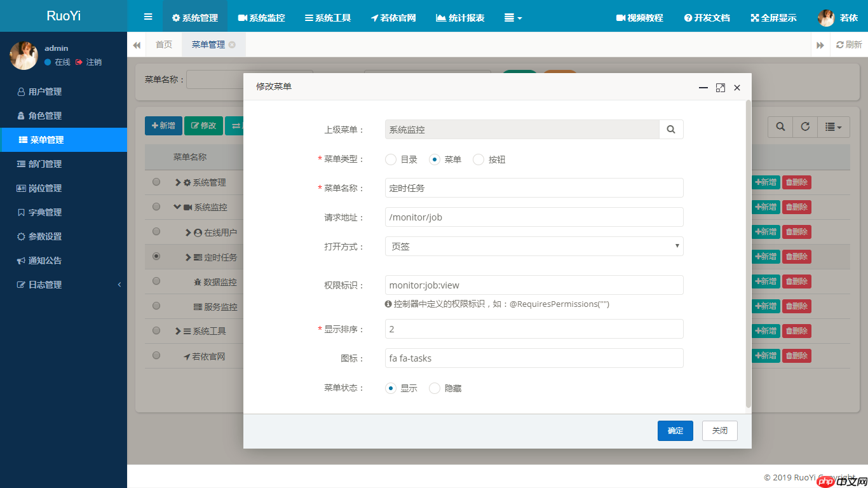Open the 系统工具 menu in top navigation
Viewport: 868px width, 488px height.
(327, 18)
